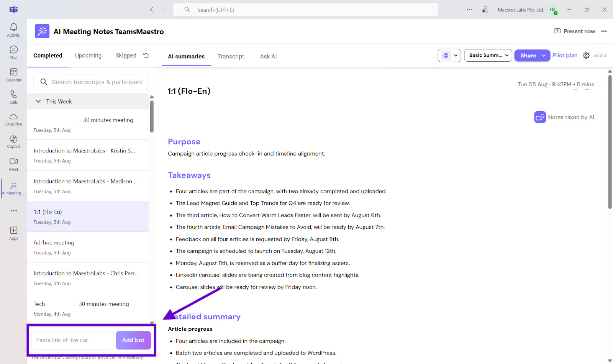Open the Activity bell in Teams sidebar
Screen dimensions: 613x364
click(x=13, y=30)
